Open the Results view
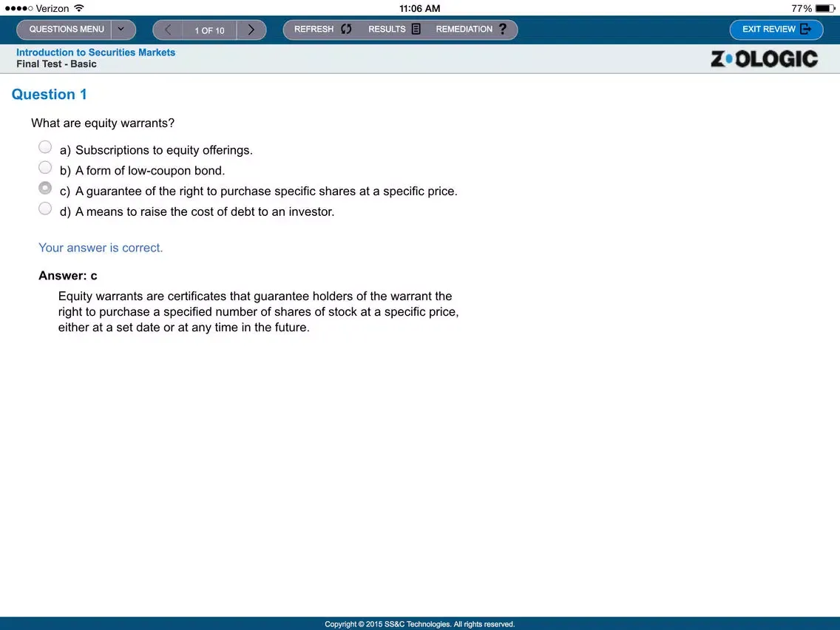840x630 pixels. point(394,30)
